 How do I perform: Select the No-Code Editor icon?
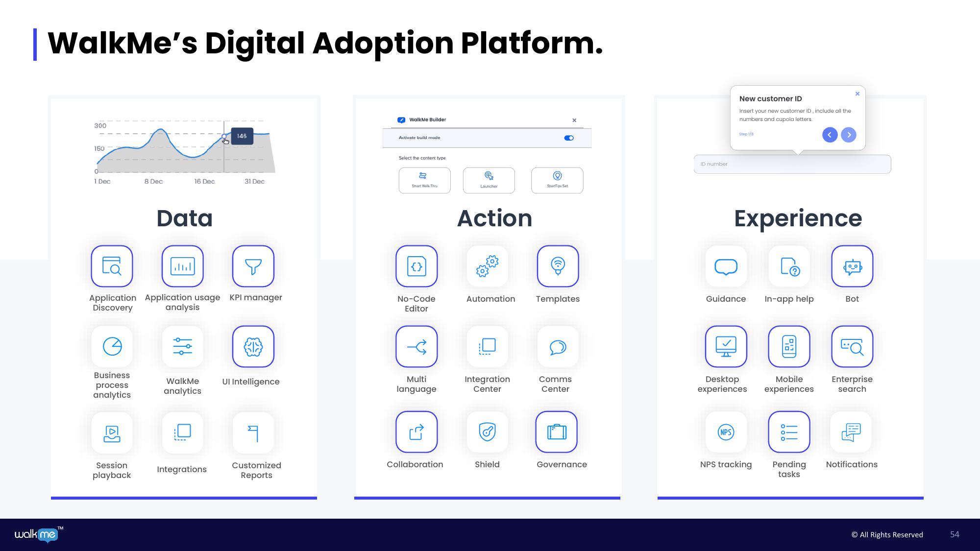click(416, 266)
